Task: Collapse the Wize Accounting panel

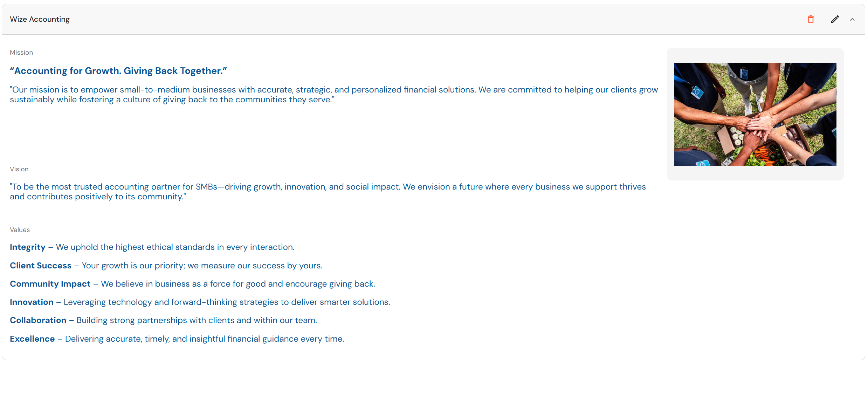Action: click(x=852, y=20)
